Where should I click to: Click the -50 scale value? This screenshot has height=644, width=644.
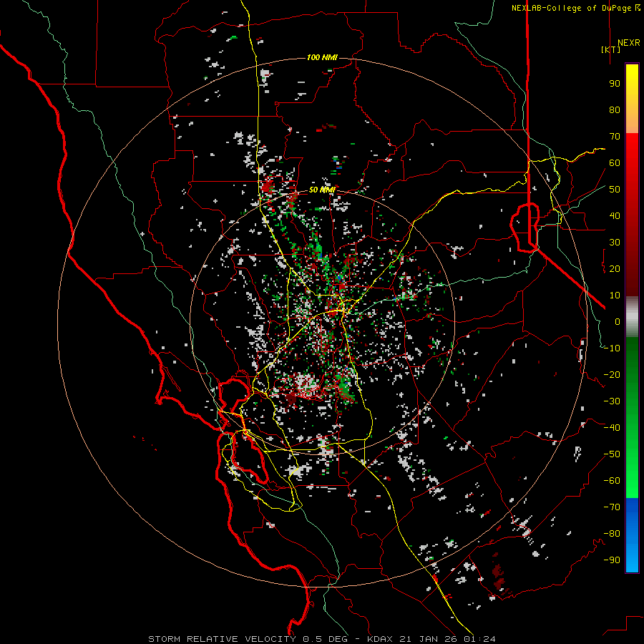click(x=612, y=454)
